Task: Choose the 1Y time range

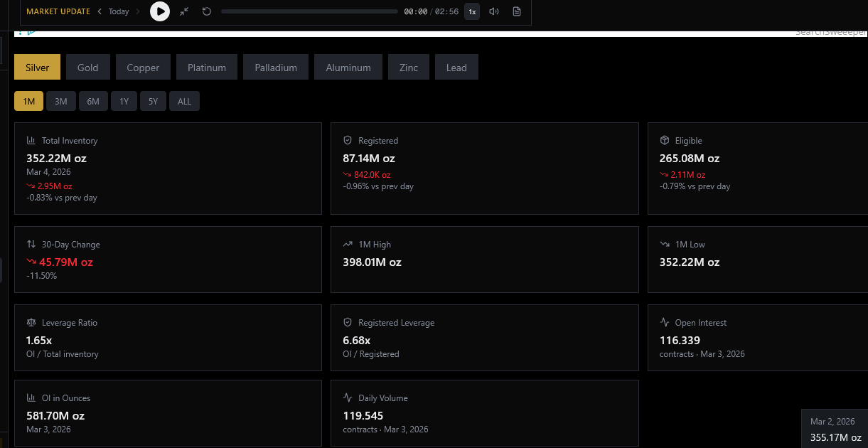Action: [x=124, y=101]
